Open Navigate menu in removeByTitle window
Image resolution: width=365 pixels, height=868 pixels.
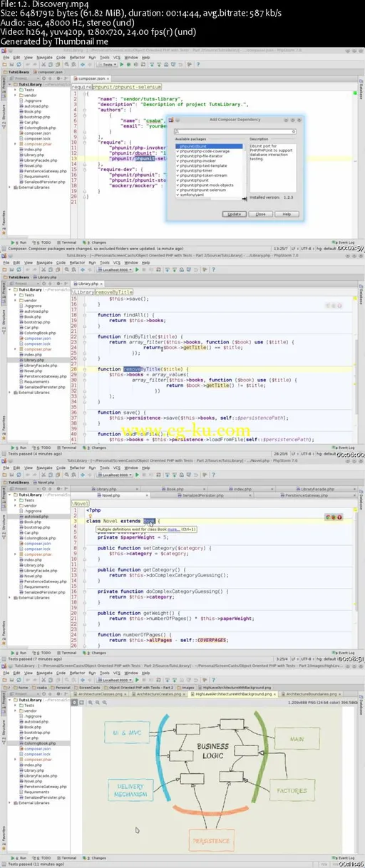coord(45,262)
